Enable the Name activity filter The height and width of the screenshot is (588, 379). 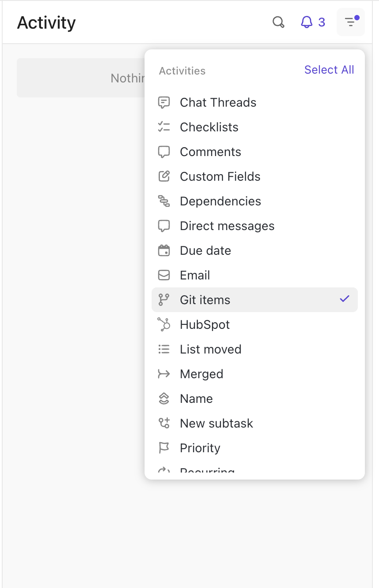pos(196,398)
